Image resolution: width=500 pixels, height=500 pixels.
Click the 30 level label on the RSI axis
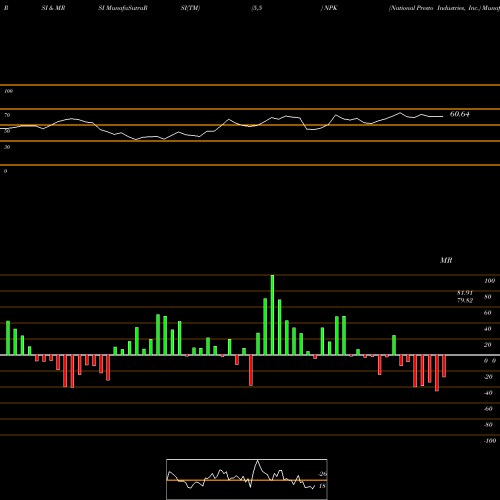click(7, 147)
